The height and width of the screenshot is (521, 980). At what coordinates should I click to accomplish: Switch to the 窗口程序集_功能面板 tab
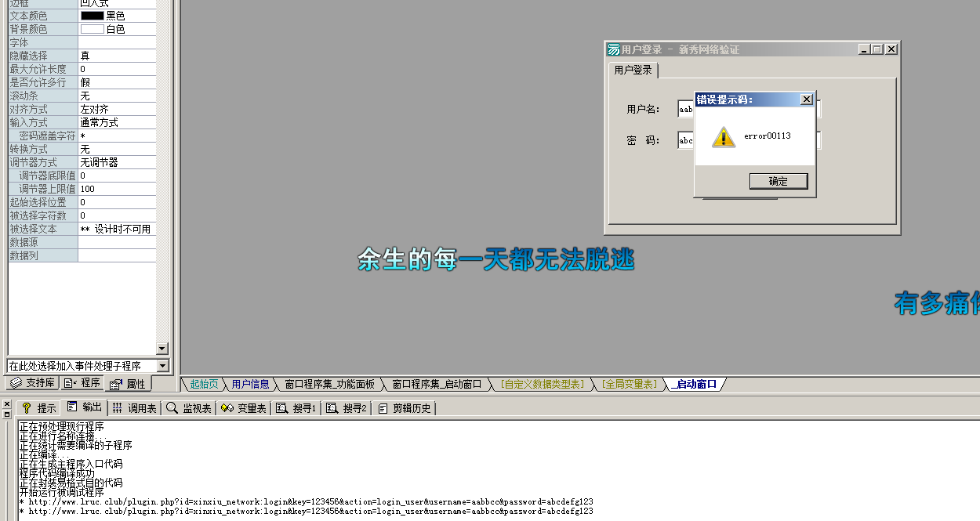pyautogui.click(x=329, y=384)
